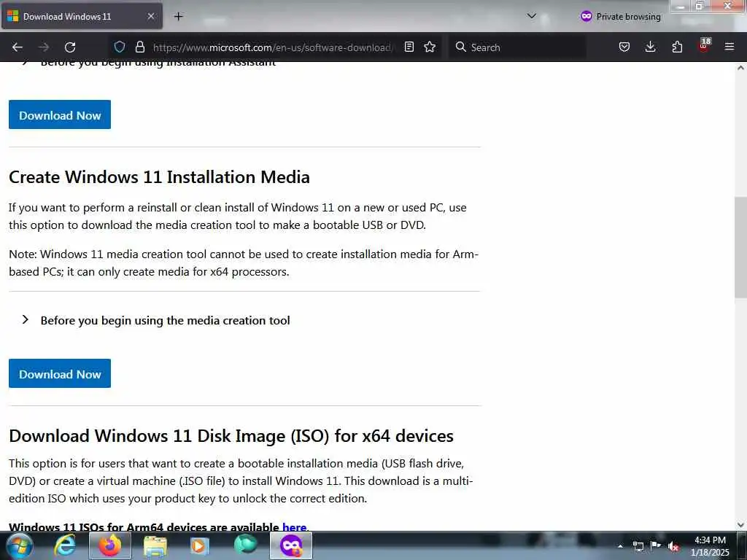Screen dimensions: 747x560
Task: Open the green globe app on taskbar
Action: 245,545
